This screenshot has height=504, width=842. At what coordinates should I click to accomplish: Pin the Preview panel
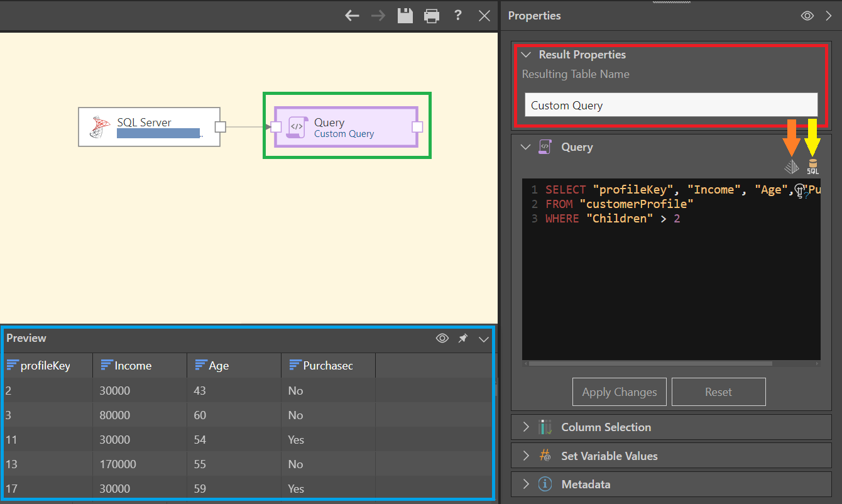point(463,339)
